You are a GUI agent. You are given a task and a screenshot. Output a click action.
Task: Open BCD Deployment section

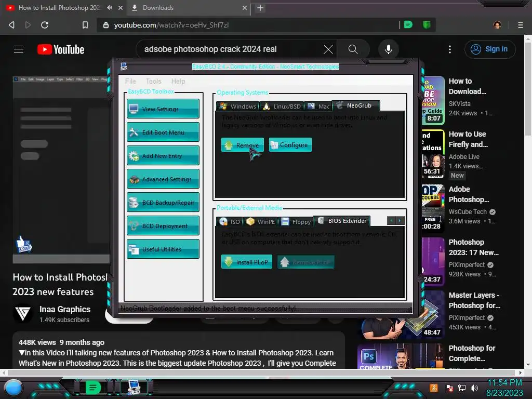163,226
